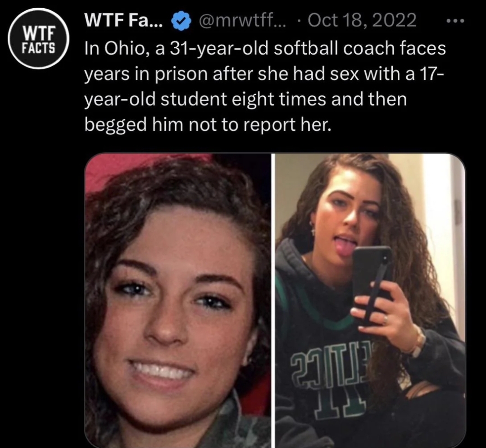The image size is (486, 448).
Task: Click the text 'year-old student eight times and then'
Action: pyautogui.click(x=245, y=99)
